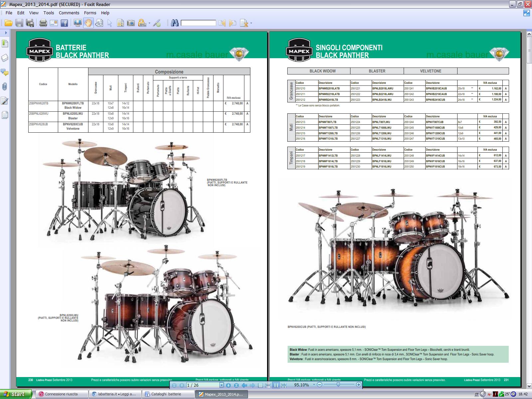The height and width of the screenshot is (399, 532).
Task: Print the document with the printer icon
Action: tap(43, 23)
